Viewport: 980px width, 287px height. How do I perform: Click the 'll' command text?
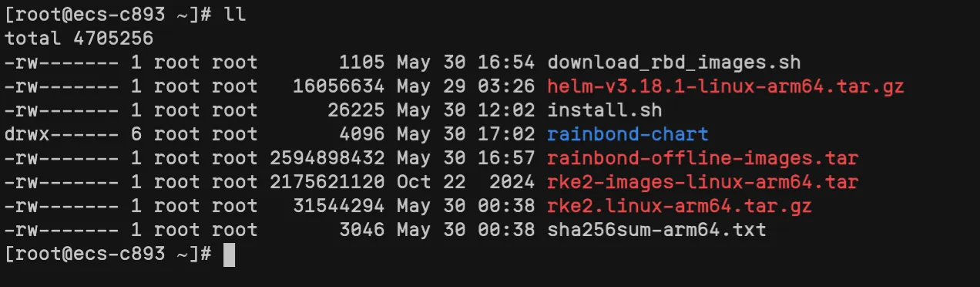tap(235, 15)
